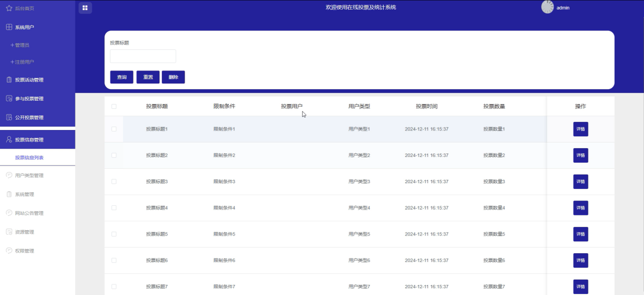The height and width of the screenshot is (295, 644).
Task: Click cell 投票数量1
Action: coord(494,129)
